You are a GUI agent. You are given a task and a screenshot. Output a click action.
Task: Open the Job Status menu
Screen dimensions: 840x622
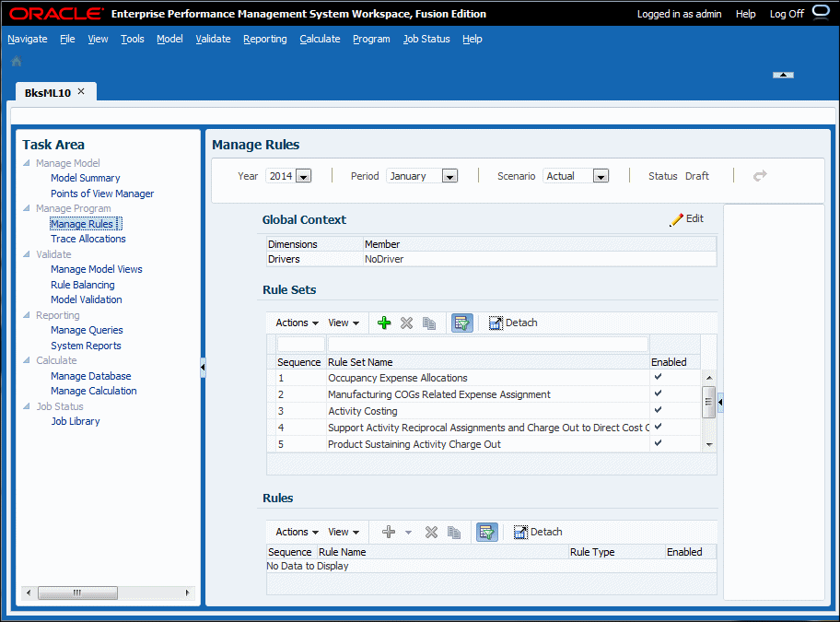tap(426, 39)
